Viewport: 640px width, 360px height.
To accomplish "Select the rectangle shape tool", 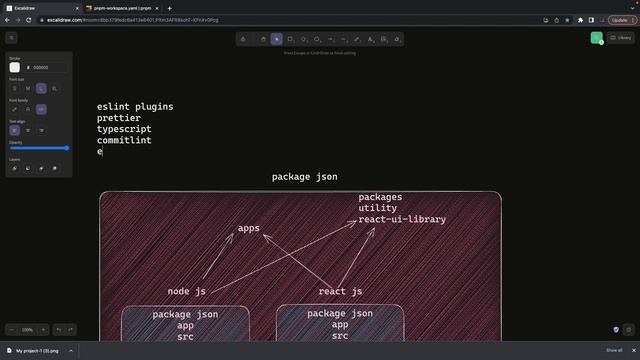I will point(290,39).
